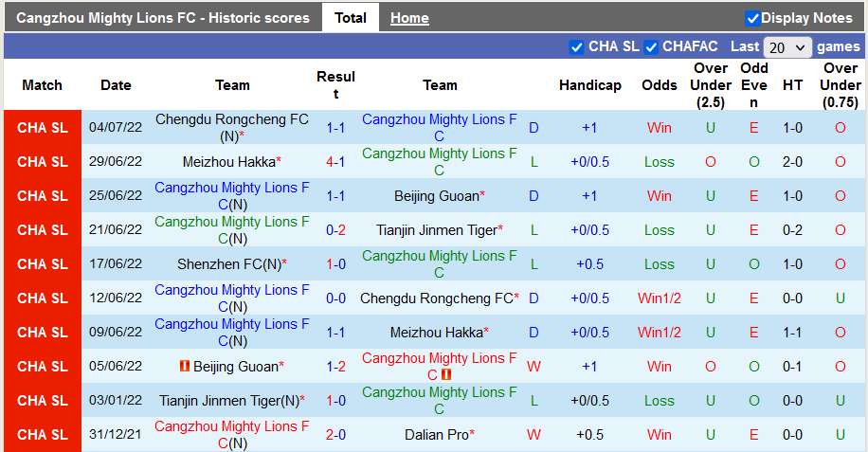Open Cangzhou Mighty Lions away team 04/07/22

[x=439, y=127]
